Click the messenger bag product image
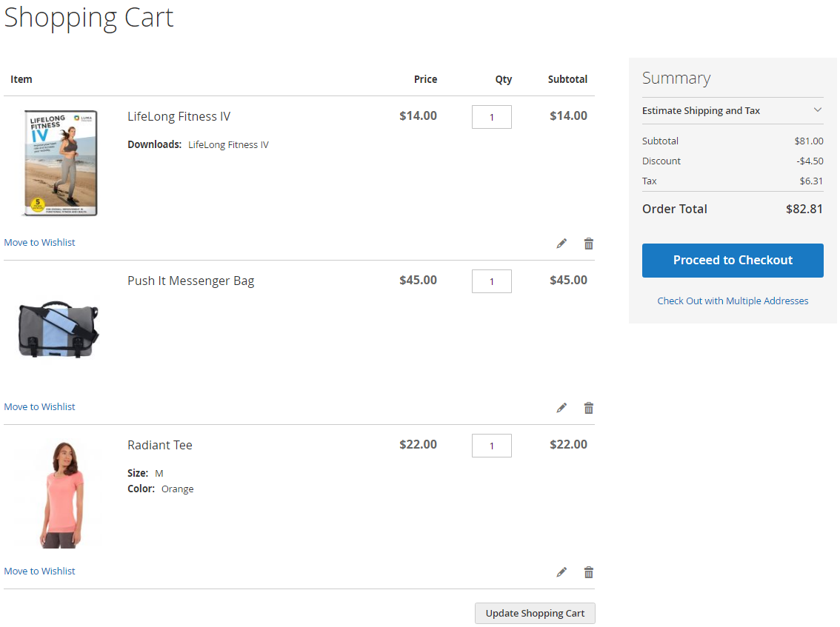 [x=59, y=329]
